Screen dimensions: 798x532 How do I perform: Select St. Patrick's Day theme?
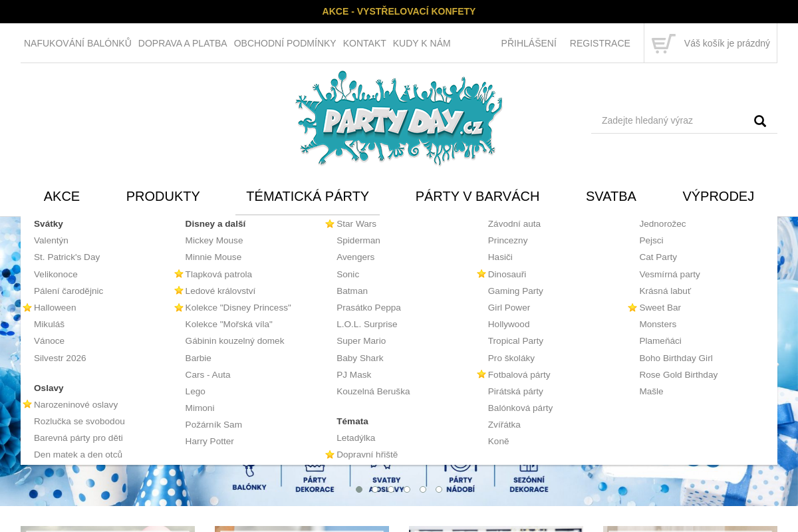(66, 257)
